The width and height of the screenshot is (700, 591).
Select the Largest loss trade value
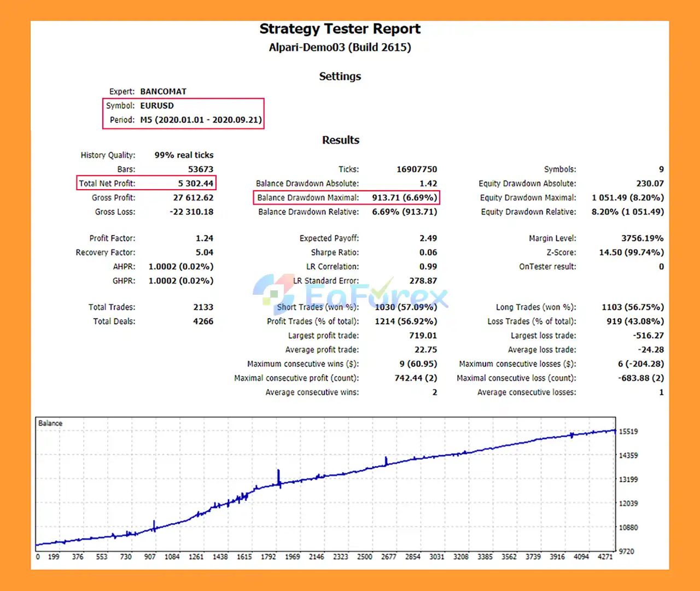648,336
